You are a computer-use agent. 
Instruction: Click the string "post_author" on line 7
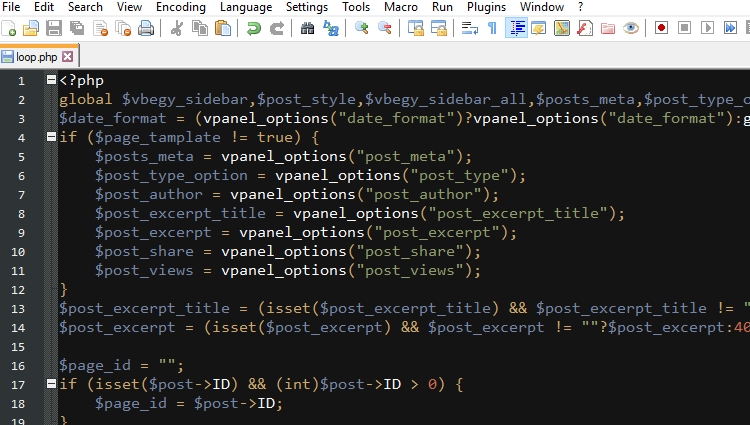point(423,195)
